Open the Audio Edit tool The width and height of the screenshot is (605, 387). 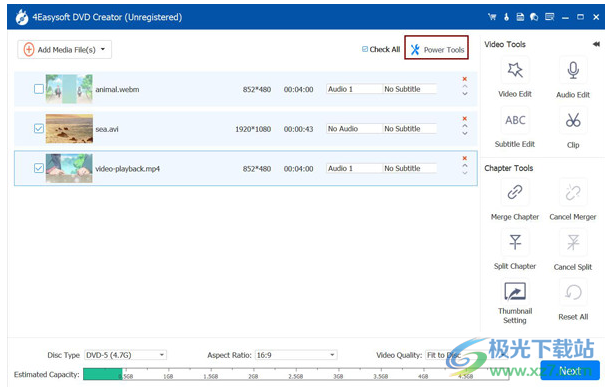click(573, 70)
